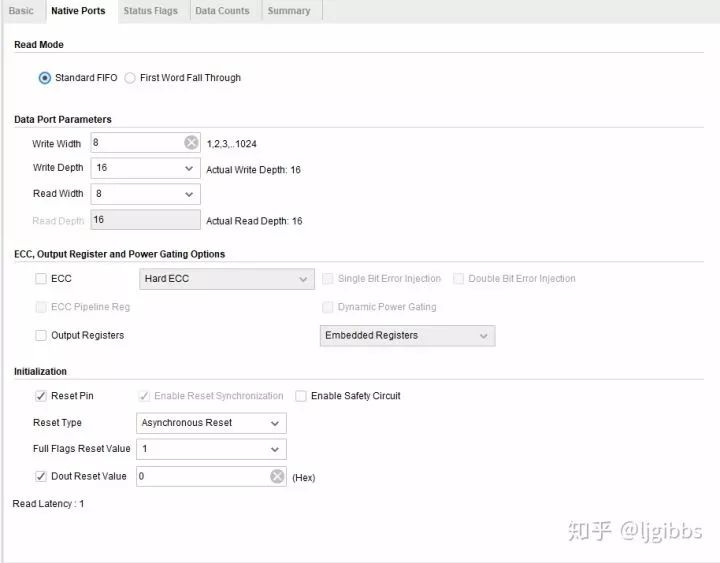Enable the Output Registers checkbox
This screenshot has width=720, height=563.
coord(41,336)
